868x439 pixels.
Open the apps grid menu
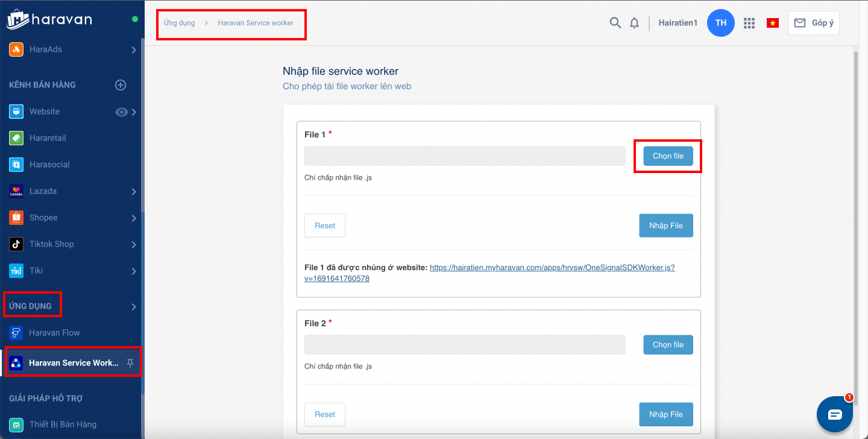[x=749, y=23]
